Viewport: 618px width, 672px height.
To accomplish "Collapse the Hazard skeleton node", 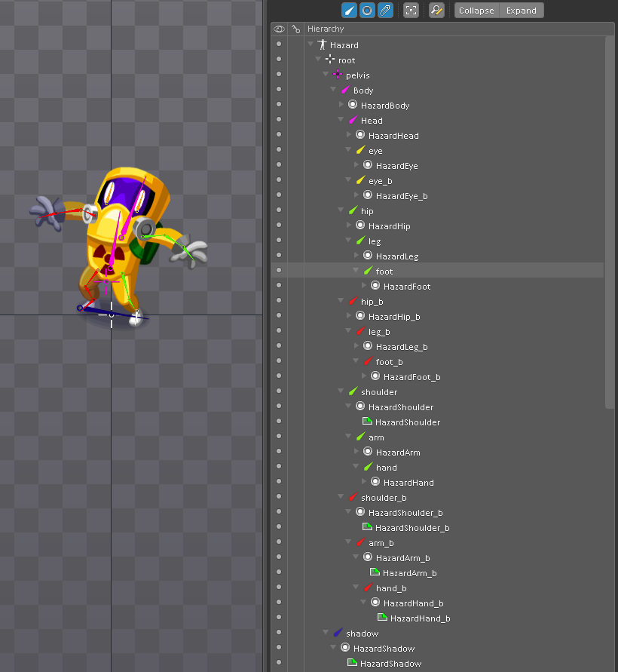I will pos(311,44).
